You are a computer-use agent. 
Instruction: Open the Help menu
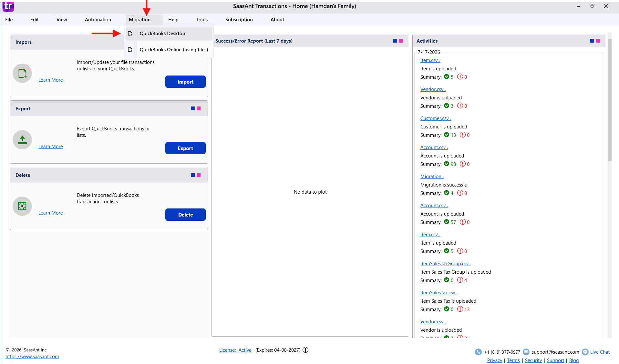(173, 20)
